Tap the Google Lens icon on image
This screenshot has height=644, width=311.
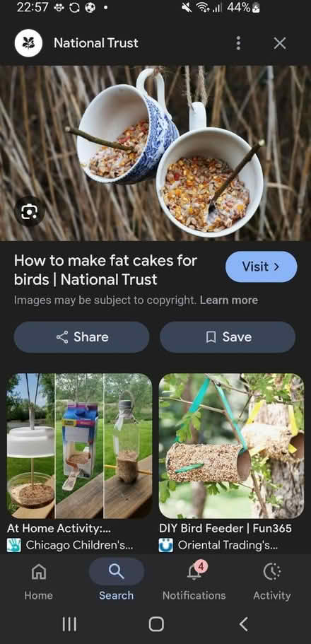tap(30, 211)
